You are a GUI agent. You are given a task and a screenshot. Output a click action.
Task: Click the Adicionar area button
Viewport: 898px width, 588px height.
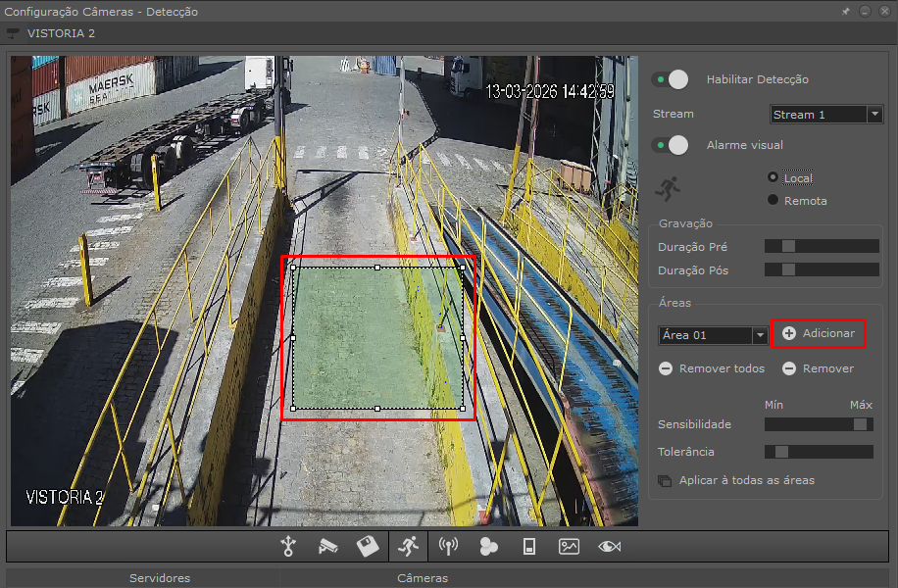819,334
